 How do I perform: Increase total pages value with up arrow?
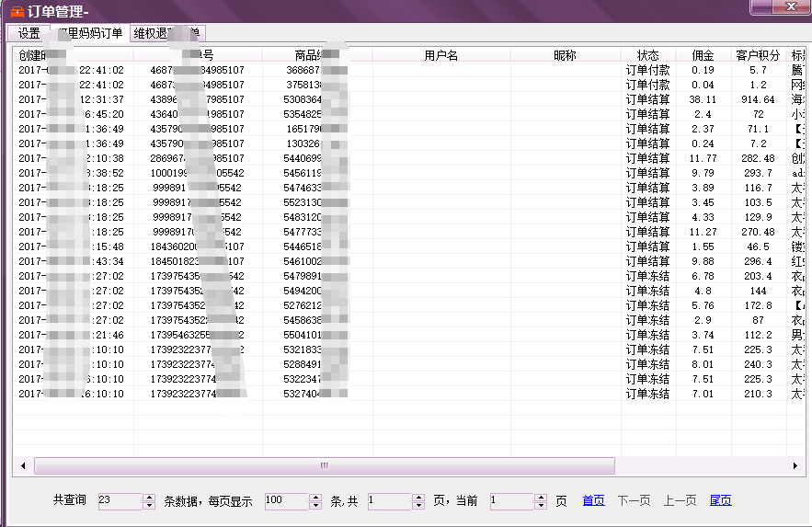[418, 498]
